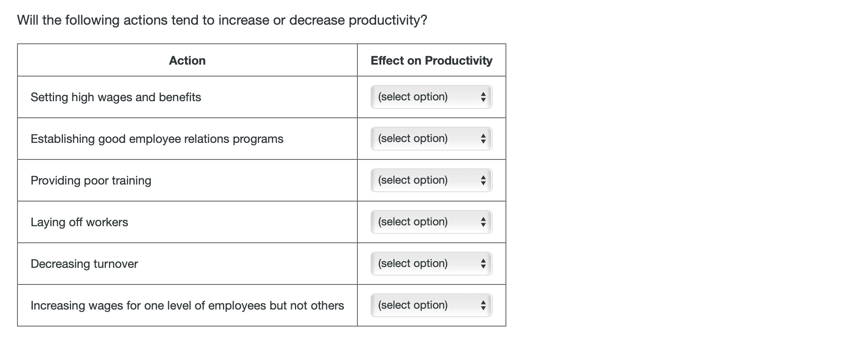This screenshot has width=868, height=358.
Task: Open the select option dropdown for setting high wages
Action: pyautogui.click(x=431, y=97)
